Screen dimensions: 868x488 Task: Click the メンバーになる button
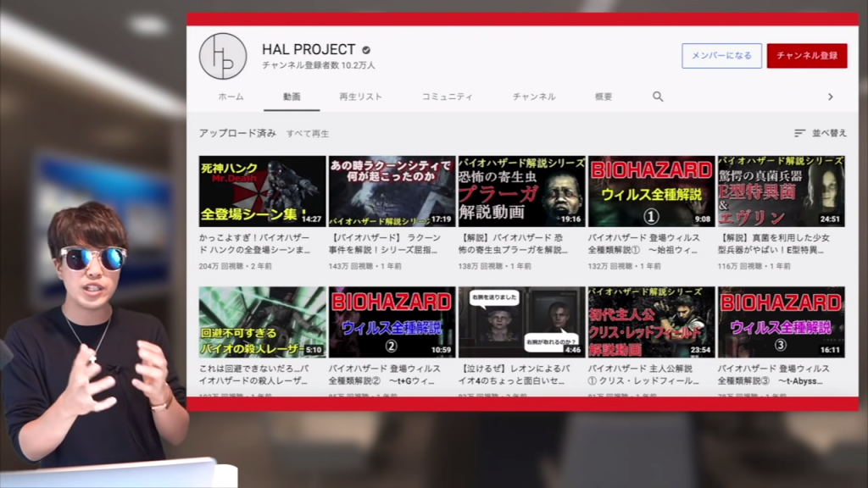[722, 56]
